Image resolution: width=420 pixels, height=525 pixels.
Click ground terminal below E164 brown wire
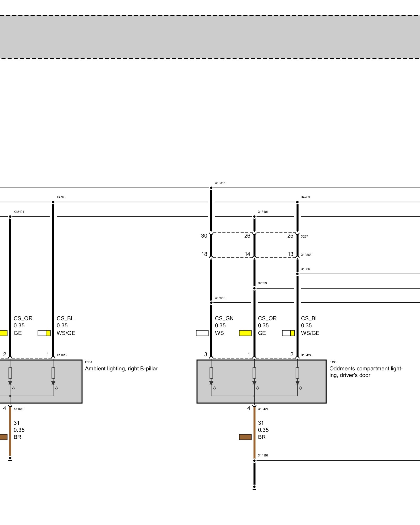point(10,459)
